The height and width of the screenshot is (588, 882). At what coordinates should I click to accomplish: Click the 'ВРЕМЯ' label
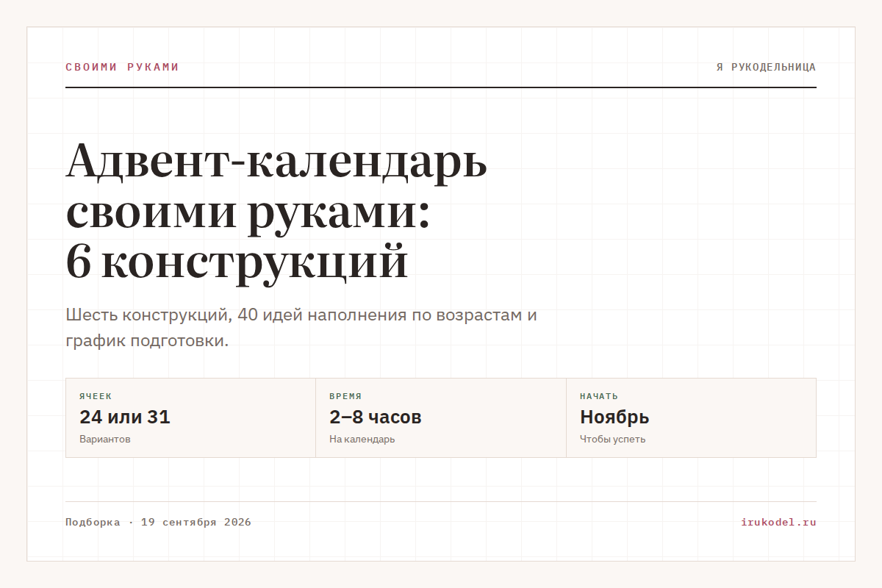(x=345, y=396)
